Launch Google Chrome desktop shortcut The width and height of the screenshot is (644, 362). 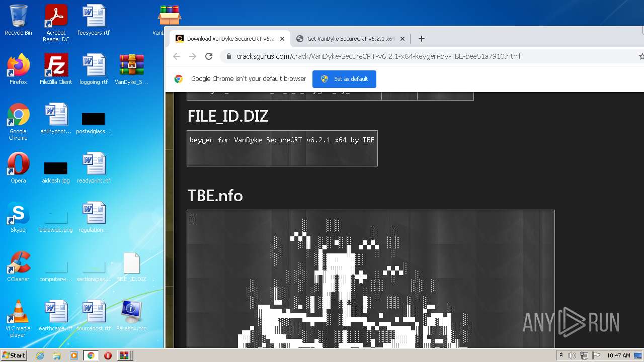tap(18, 122)
